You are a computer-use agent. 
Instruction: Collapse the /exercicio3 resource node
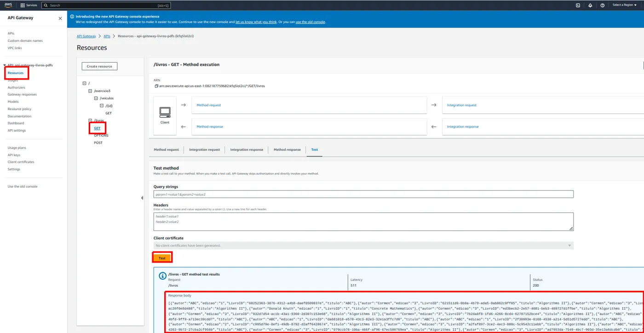point(90,91)
